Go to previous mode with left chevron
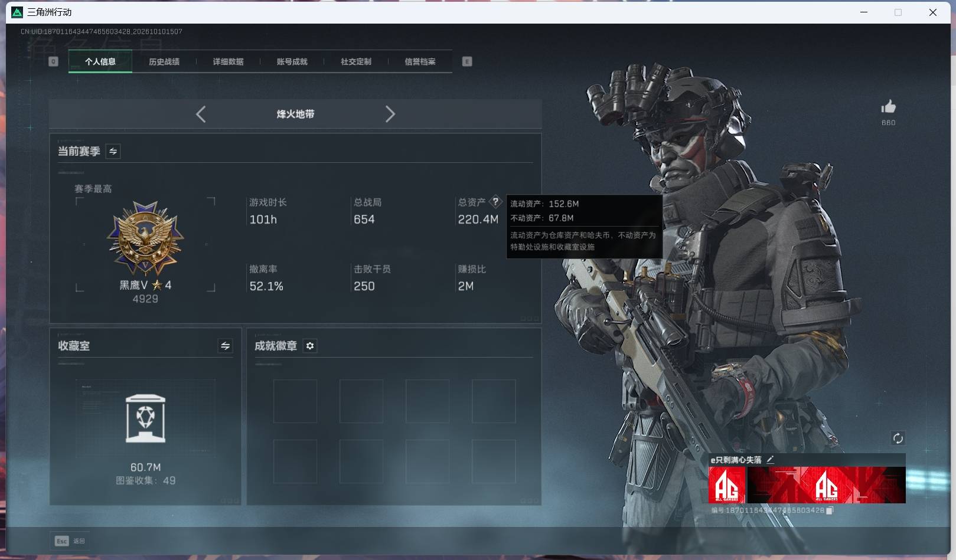Viewport: 956px width, 560px height. tap(201, 114)
